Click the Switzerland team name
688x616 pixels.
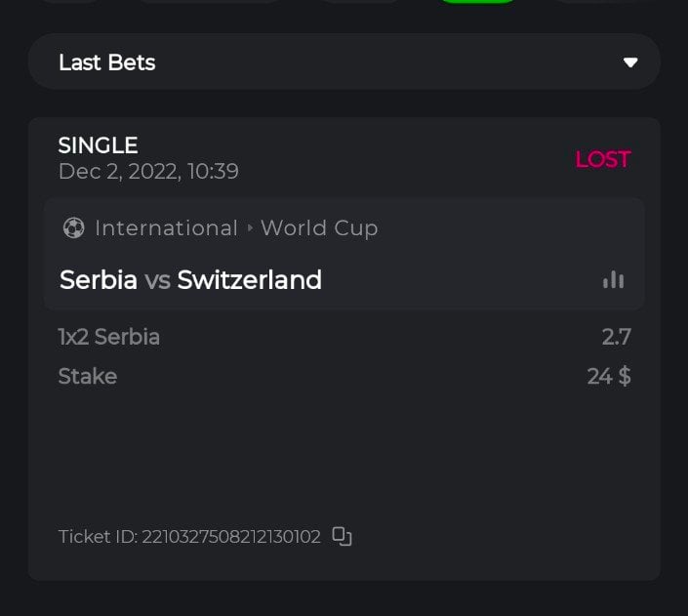[x=250, y=280]
